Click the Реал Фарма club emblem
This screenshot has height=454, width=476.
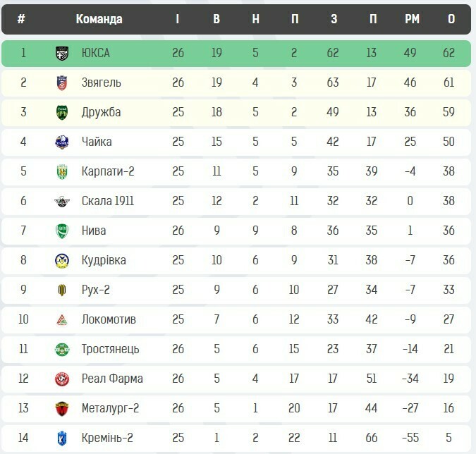point(62,379)
